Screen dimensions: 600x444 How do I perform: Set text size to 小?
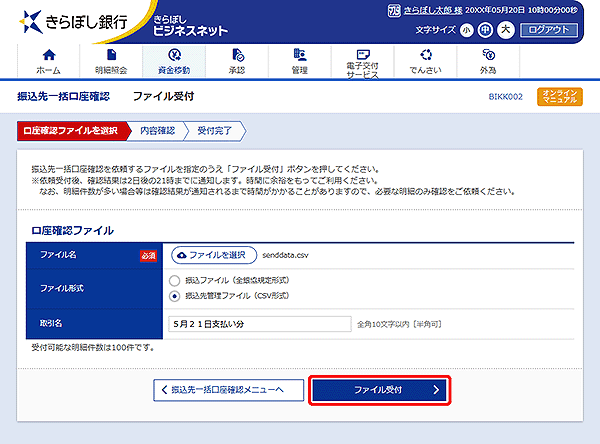pos(466,30)
